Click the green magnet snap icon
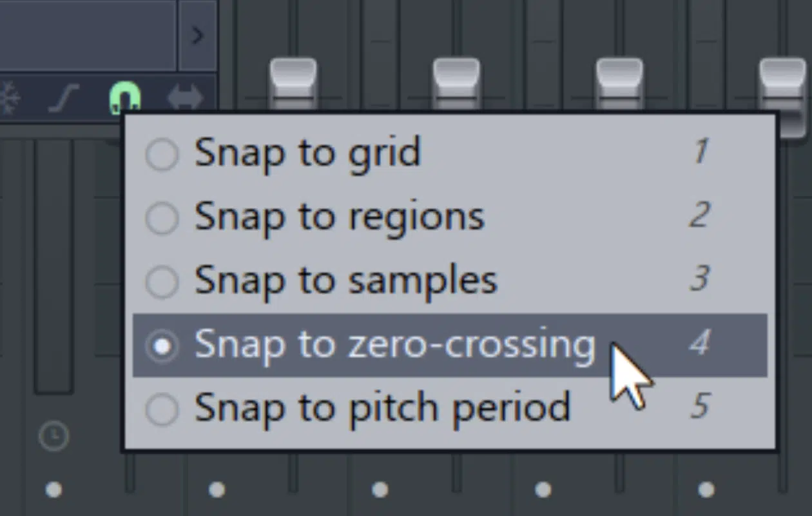Viewport: 812px width, 516px height. (125, 98)
